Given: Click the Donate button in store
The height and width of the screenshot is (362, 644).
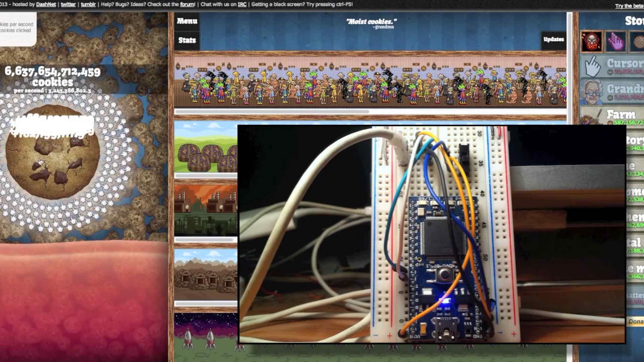Looking at the screenshot, I should tap(636, 322).
